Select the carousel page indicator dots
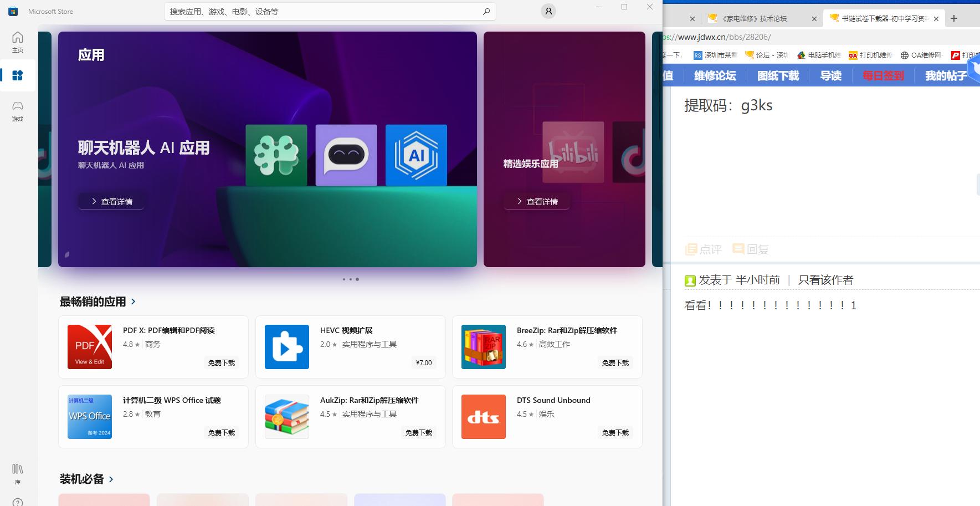Image resolution: width=980 pixels, height=506 pixels. click(351, 279)
